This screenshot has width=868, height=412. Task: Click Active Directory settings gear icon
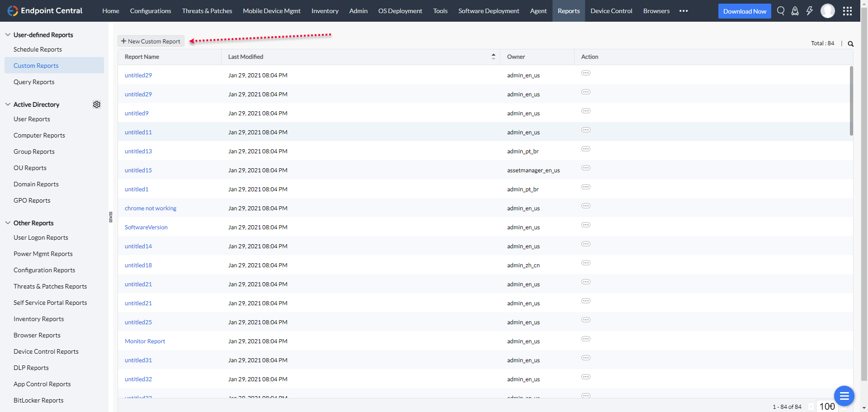click(x=97, y=104)
